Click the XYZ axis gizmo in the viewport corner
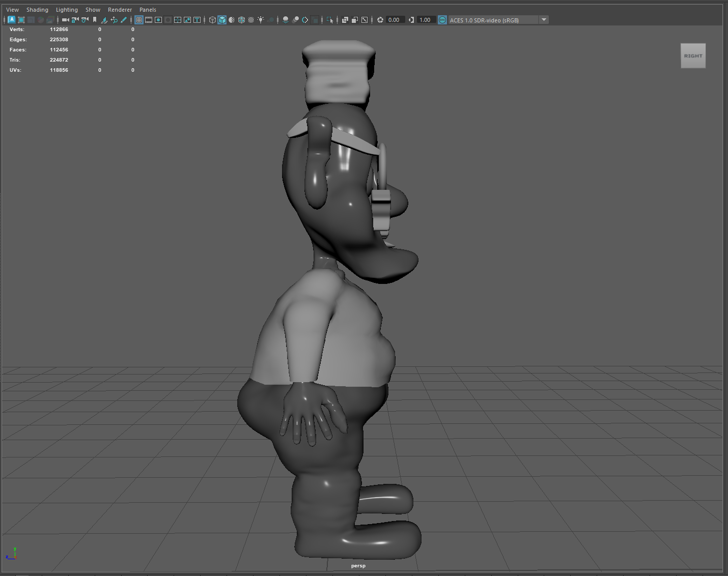The image size is (728, 576). [x=11, y=554]
